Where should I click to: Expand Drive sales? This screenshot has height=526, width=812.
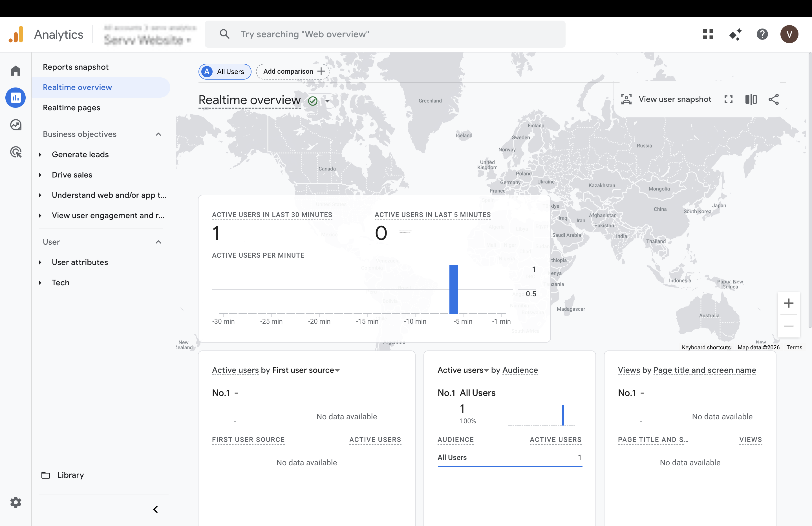40,175
